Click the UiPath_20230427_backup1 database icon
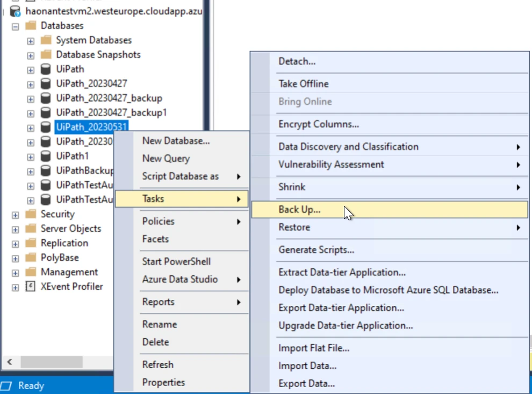Screen dimensions: 532x394 pos(46,112)
